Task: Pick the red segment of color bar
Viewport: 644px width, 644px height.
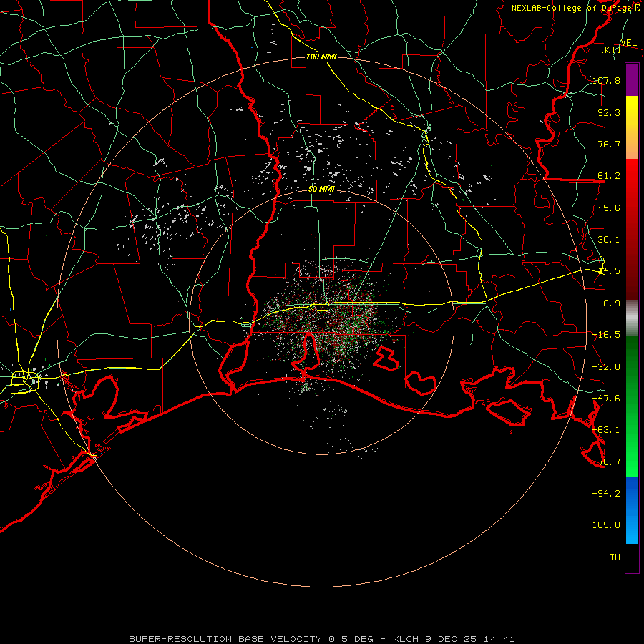Action: pos(632,229)
